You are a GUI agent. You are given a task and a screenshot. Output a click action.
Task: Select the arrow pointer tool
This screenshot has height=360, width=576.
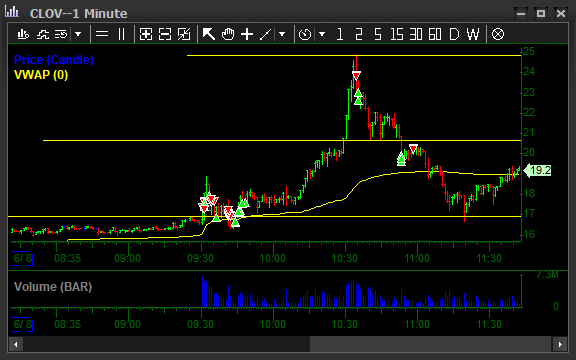coord(209,34)
